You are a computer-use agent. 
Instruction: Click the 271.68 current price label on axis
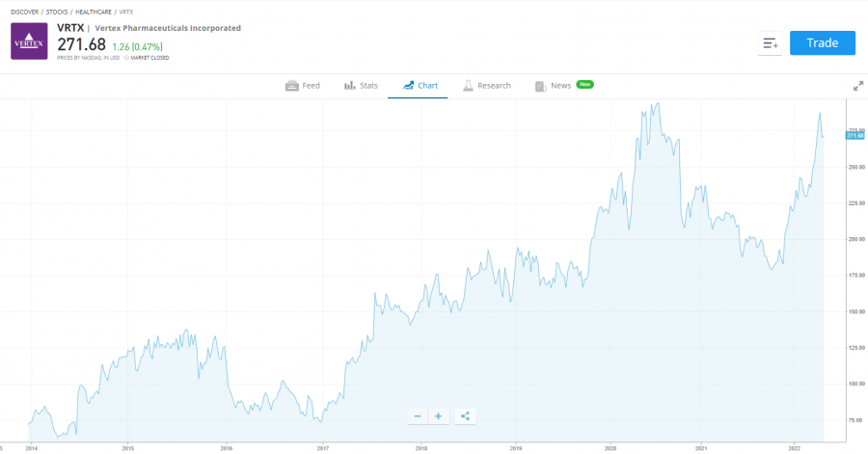(x=854, y=136)
